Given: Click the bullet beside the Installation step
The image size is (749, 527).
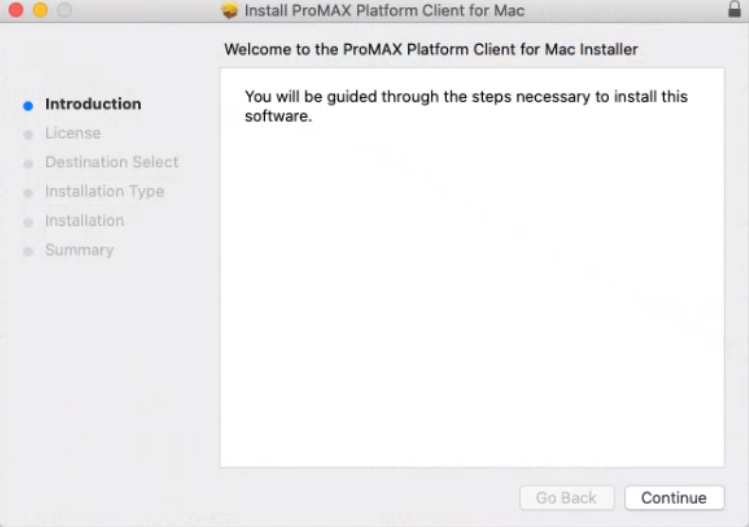Looking at the screenshot, I should 28,222.
